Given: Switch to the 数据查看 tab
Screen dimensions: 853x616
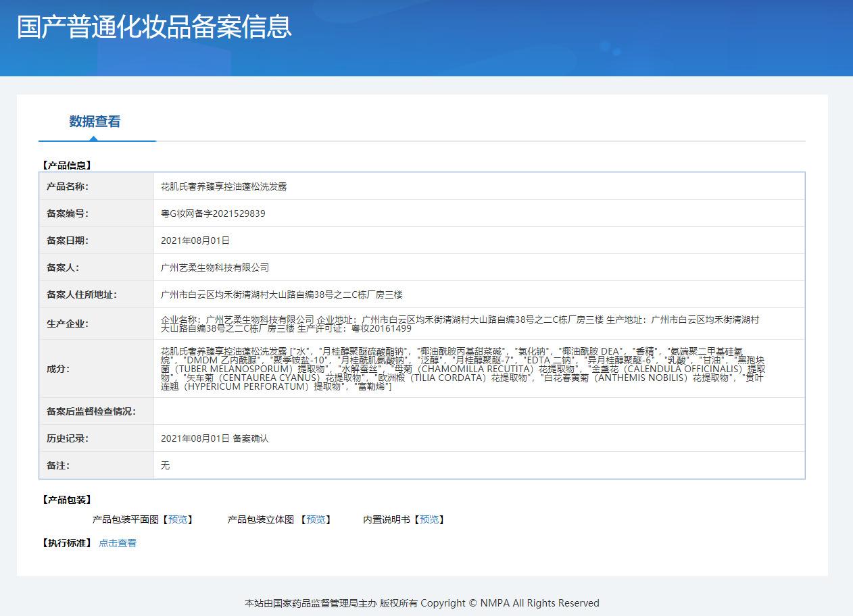Looking at the screenshot, I should [95, 122].
